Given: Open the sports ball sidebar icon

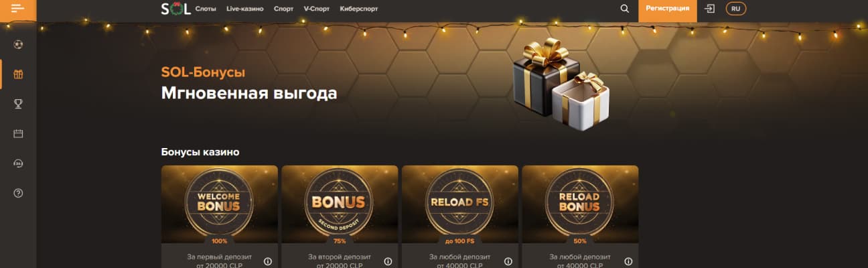Looking at the screenshot, I should coord(18,44).
